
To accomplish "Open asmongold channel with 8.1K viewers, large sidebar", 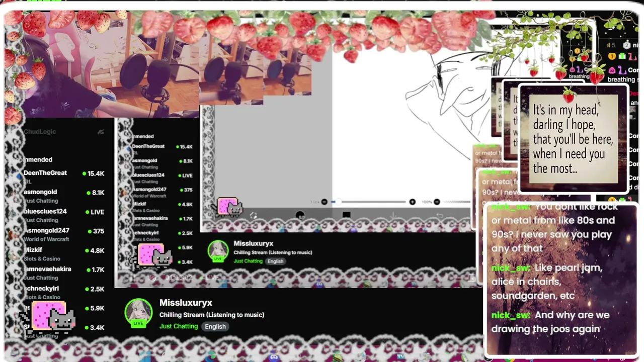I will tap(40, 192).
